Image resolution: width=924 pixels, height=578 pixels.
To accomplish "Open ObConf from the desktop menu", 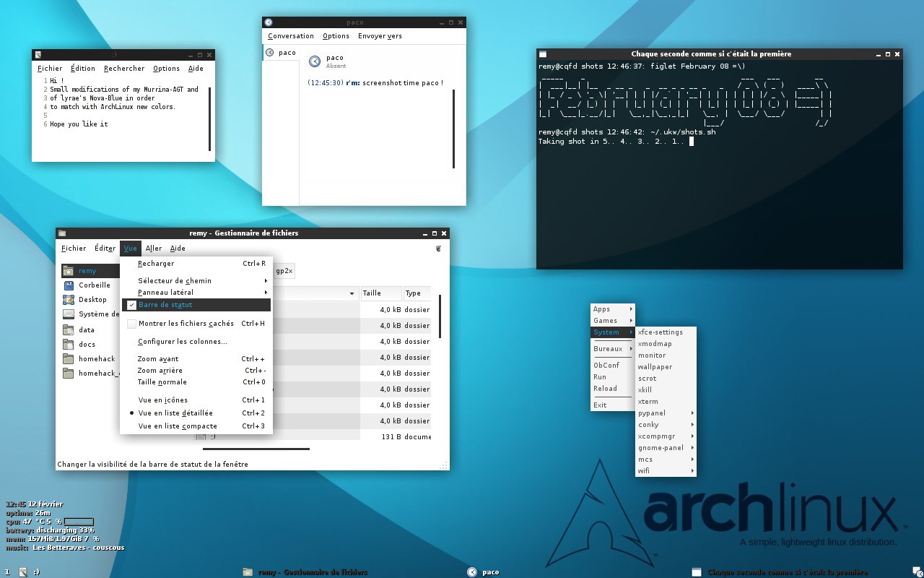I will [x=612, y=366].
